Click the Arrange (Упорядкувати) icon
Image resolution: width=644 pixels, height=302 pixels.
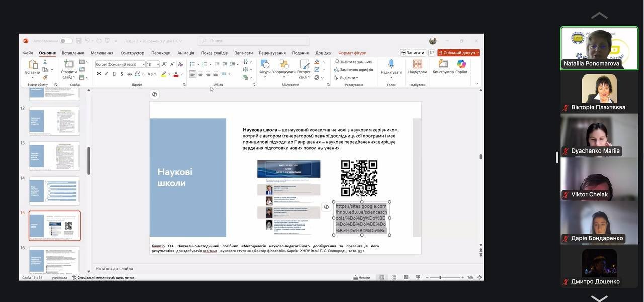pos(284,64)
